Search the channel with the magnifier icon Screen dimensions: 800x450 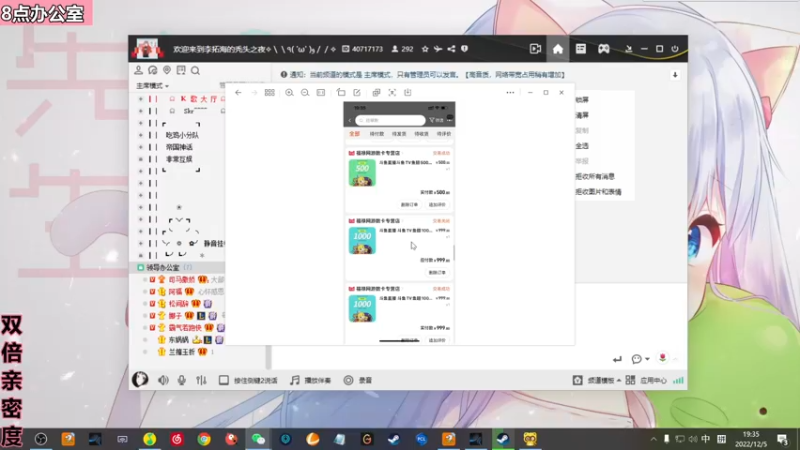point(195,70)
